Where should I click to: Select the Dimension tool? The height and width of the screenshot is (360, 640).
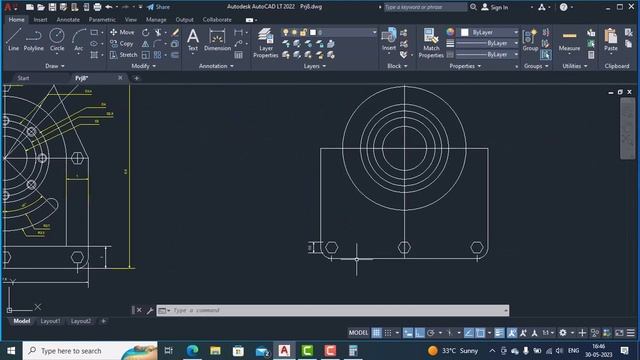pos(217,40)
